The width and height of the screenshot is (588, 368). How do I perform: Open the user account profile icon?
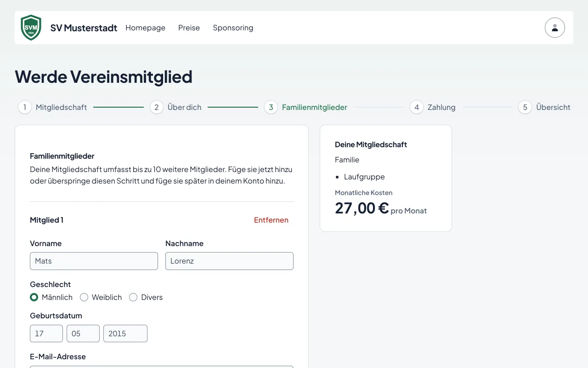555,28
